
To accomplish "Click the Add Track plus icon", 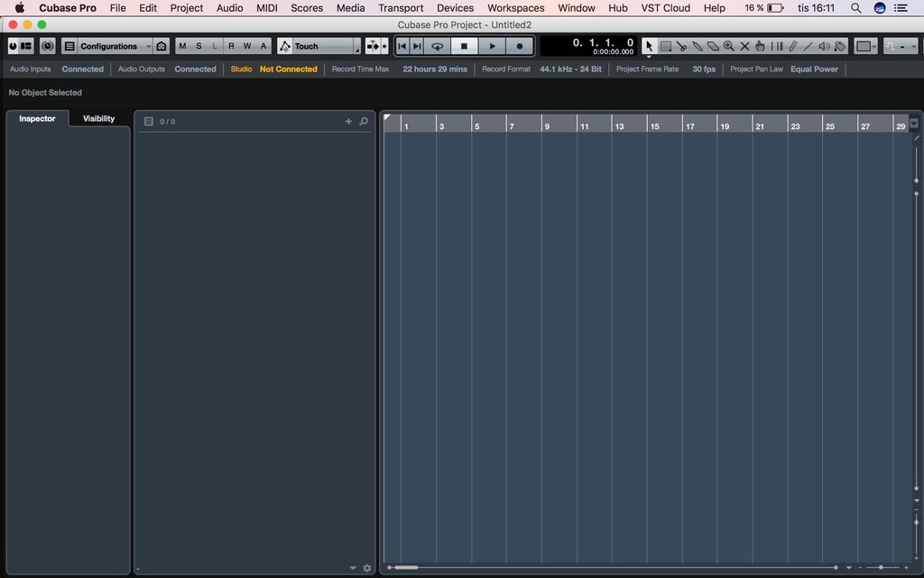I will coord(348,121).
